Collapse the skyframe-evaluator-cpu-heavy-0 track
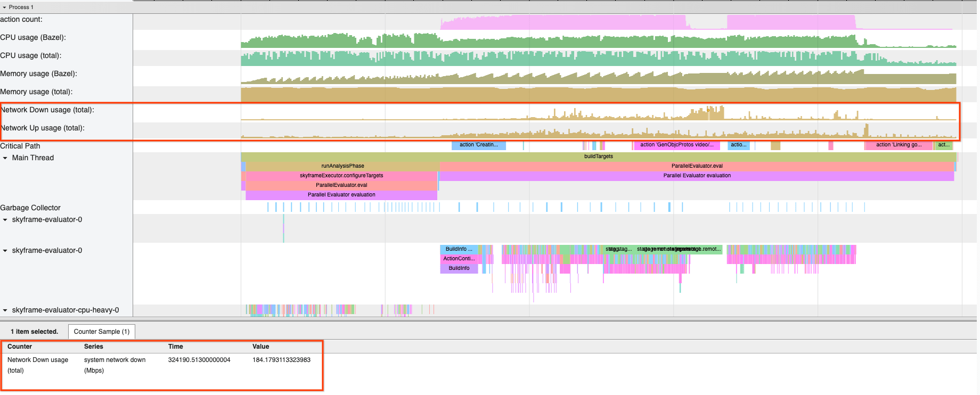Image resolution: width=980 pixels, height=395 pixels. [5, 310]
